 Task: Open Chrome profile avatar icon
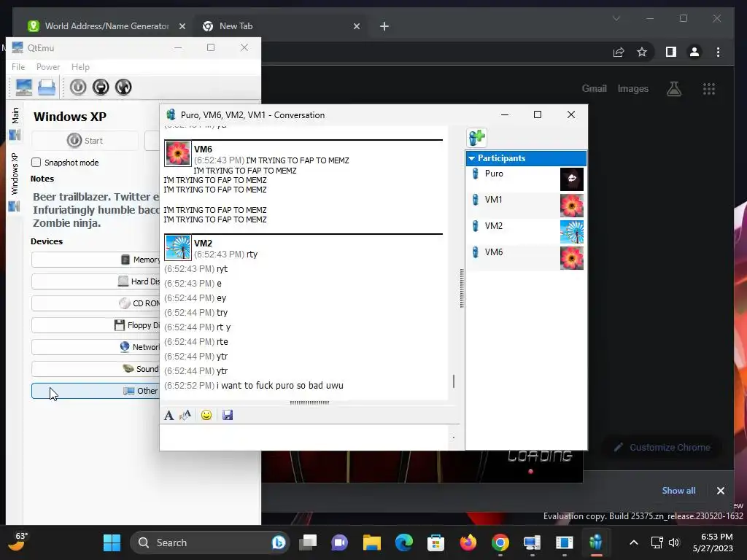click(694, 52)
